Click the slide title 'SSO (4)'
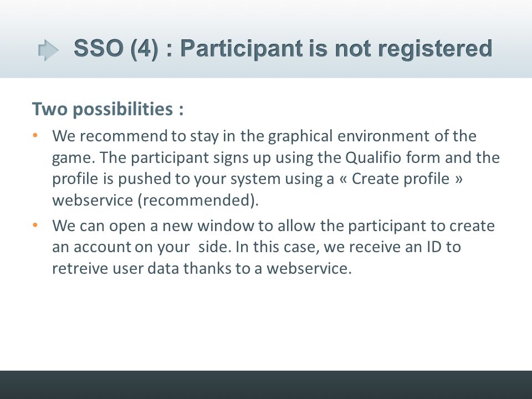 click(116, 49)
